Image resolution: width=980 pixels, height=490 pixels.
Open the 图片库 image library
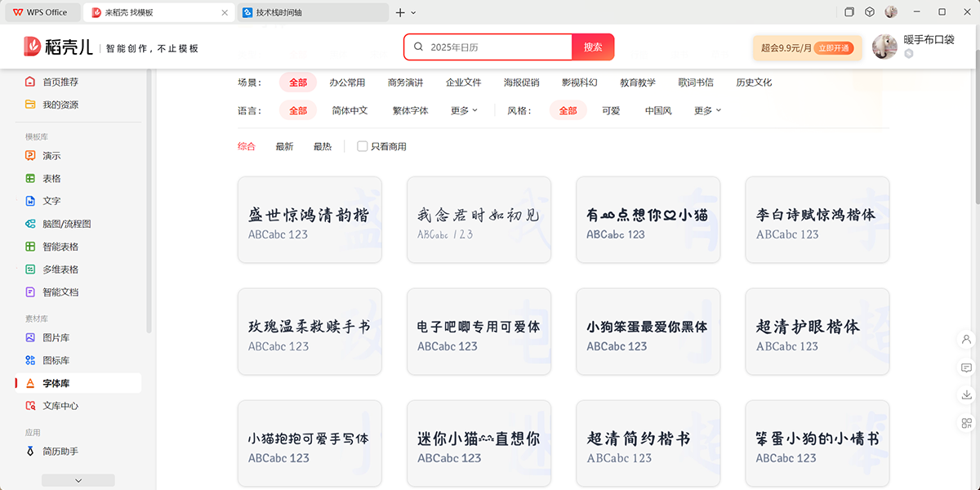(51, 337)
